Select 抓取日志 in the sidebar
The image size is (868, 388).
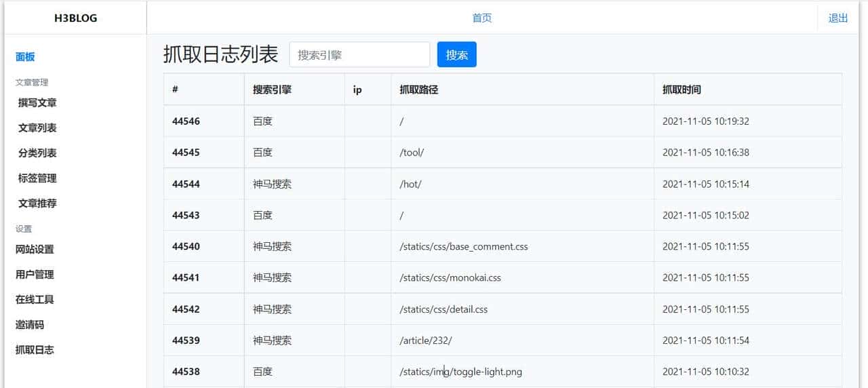(35, 350)
